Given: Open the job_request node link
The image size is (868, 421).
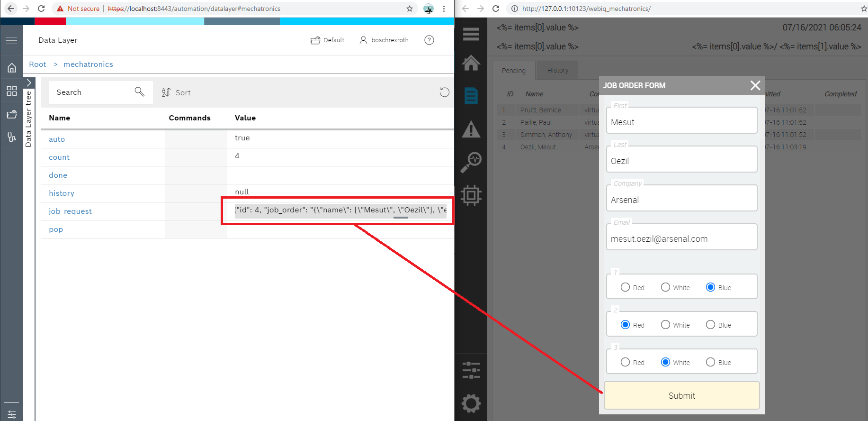Looking at the screenshot, I should [70, 211].
